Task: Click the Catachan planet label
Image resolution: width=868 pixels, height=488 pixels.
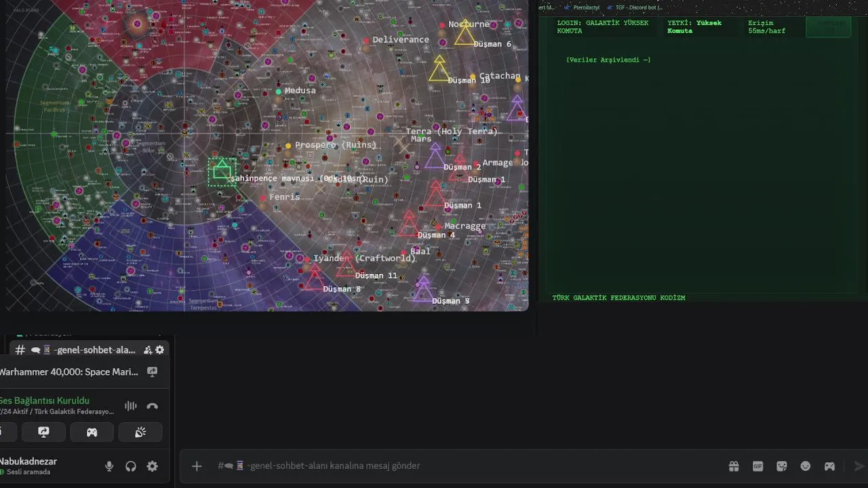Action: pyautogui.click(x=500, y=76)
